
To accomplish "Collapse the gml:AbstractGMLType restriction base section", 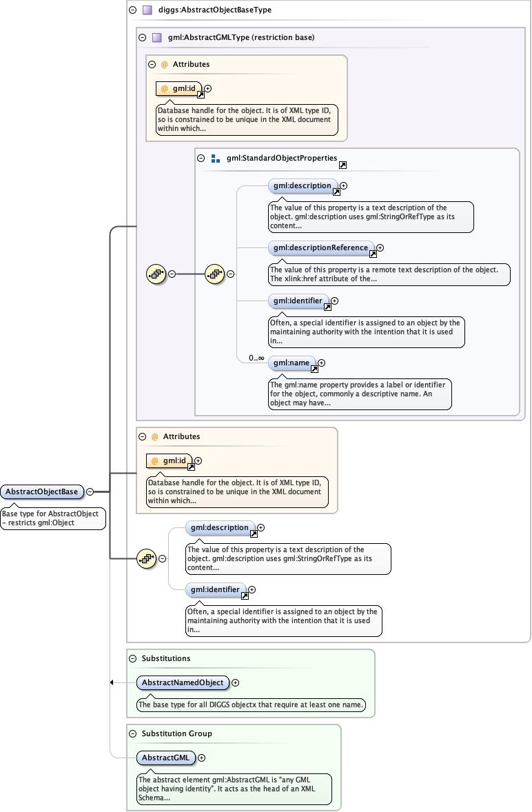I will (142, 38).
